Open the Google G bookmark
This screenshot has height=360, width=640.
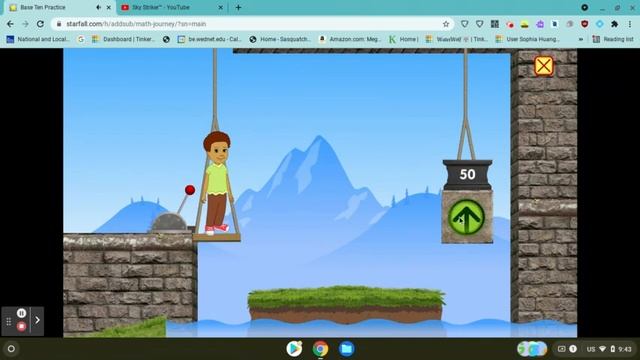point(81,39)
